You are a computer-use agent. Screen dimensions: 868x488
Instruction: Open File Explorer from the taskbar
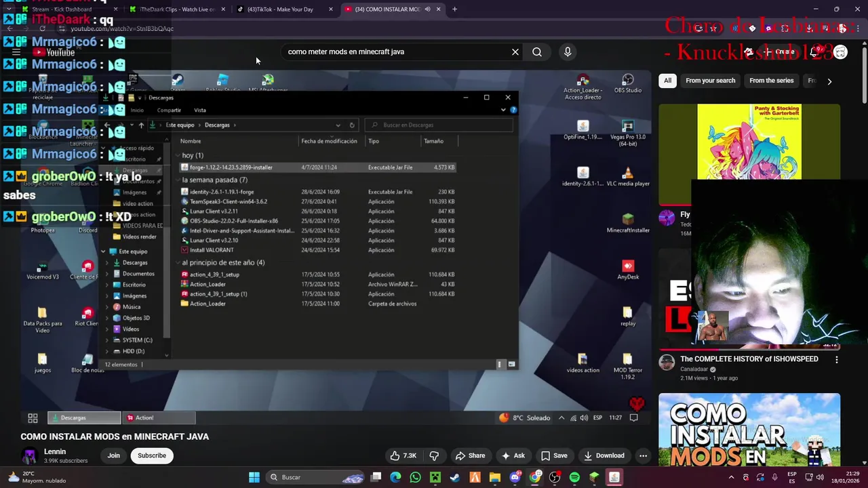[495, 477]
